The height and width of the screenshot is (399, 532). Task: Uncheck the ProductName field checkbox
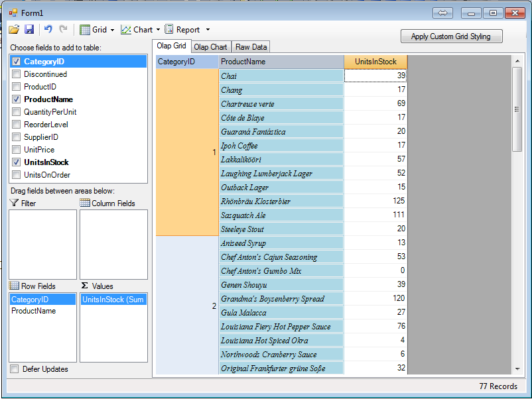tap(16, 99)
